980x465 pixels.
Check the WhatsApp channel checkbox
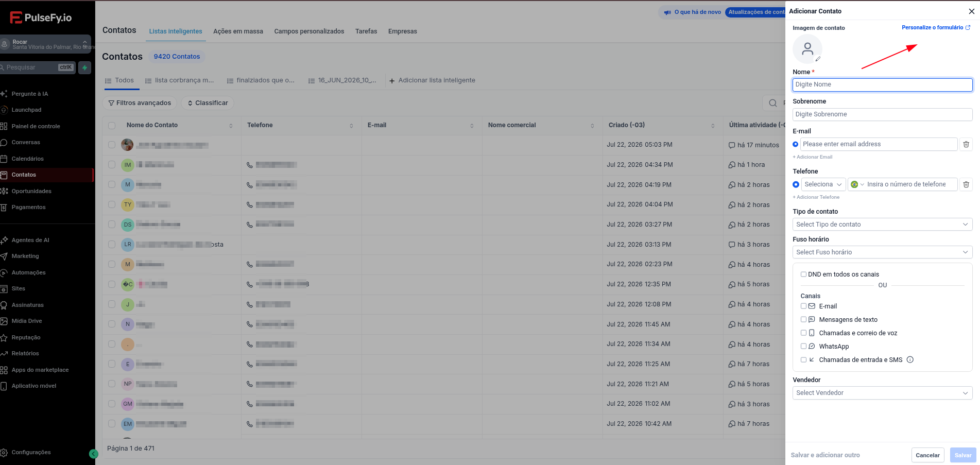[x=803, y=347]
